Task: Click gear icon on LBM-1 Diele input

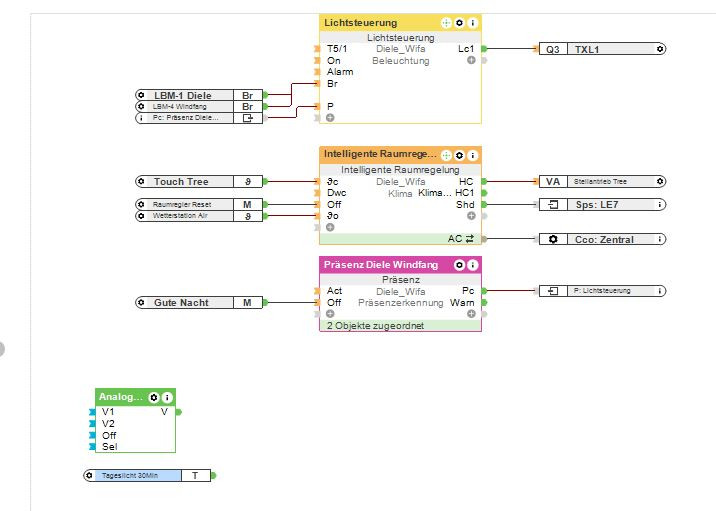Action: tap(141, 95)
